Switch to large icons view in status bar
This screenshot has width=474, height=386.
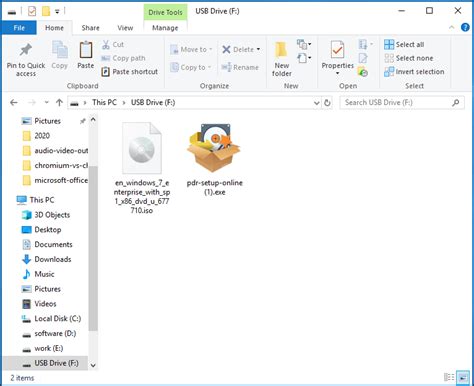(462, 378)
